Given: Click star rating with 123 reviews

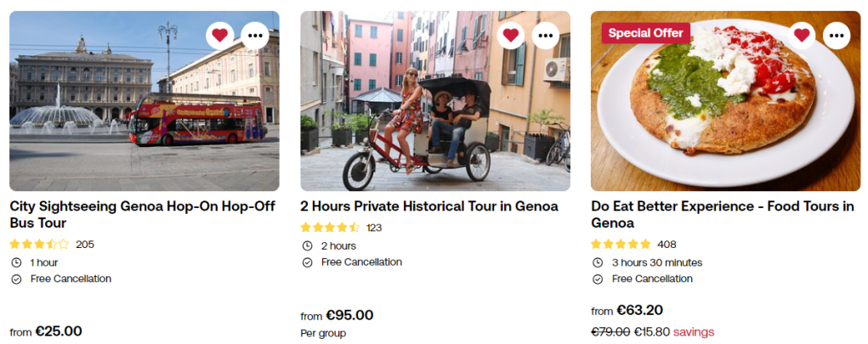Looking at the screenshot, I should click(330, 228).
